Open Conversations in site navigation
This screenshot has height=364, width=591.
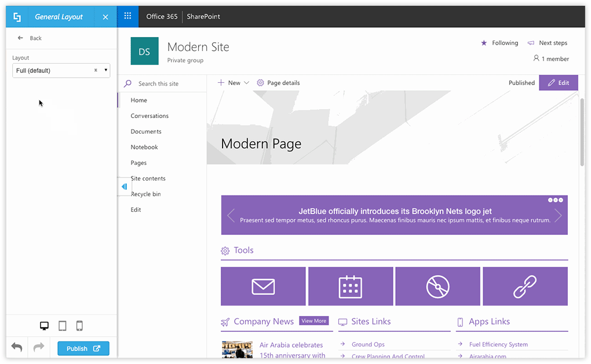pyautogui.click(x=149, y=116)
